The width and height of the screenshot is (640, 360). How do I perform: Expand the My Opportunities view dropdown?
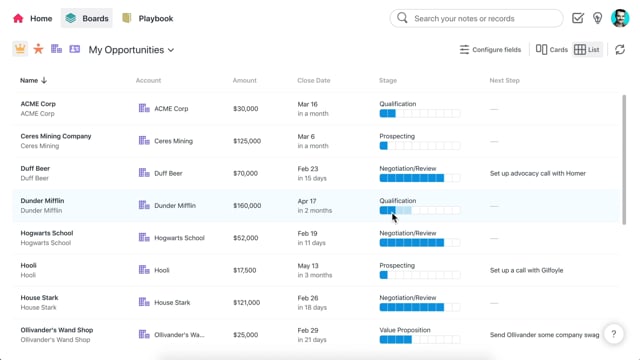(131, 50)
